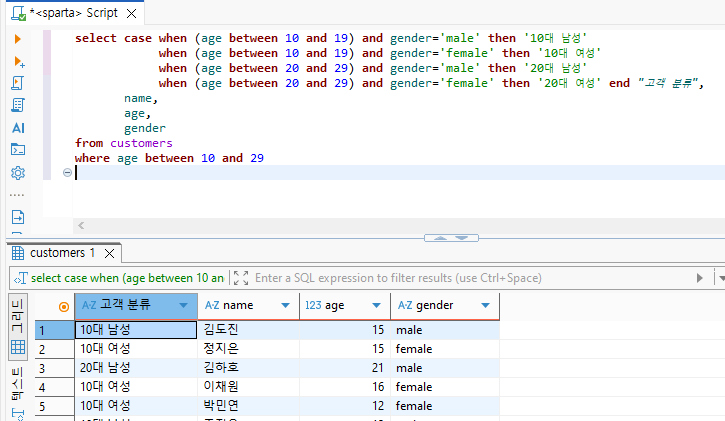Click the editor scroll left arrow
725x421 pixels.
tap(81, 226)
